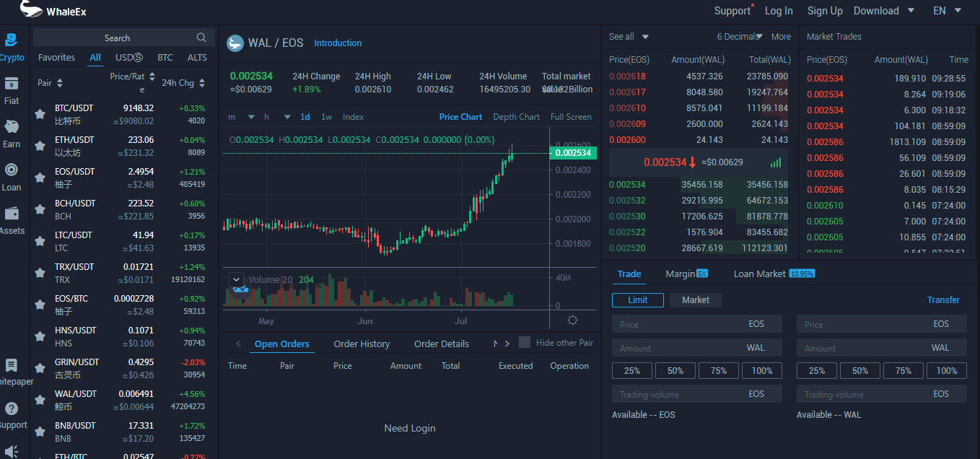Click the order book depth bars icon
Screen dimensions: 980x459
776,162
